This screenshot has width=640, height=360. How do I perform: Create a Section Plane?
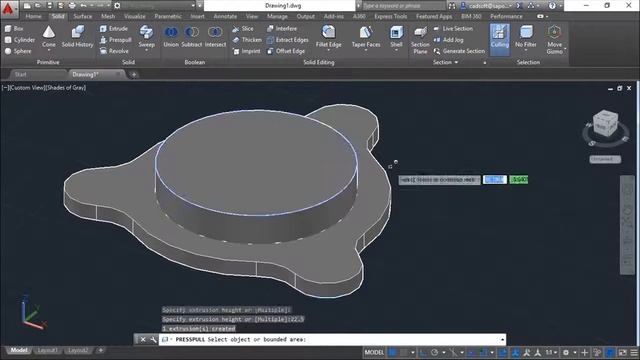(420, 40)
